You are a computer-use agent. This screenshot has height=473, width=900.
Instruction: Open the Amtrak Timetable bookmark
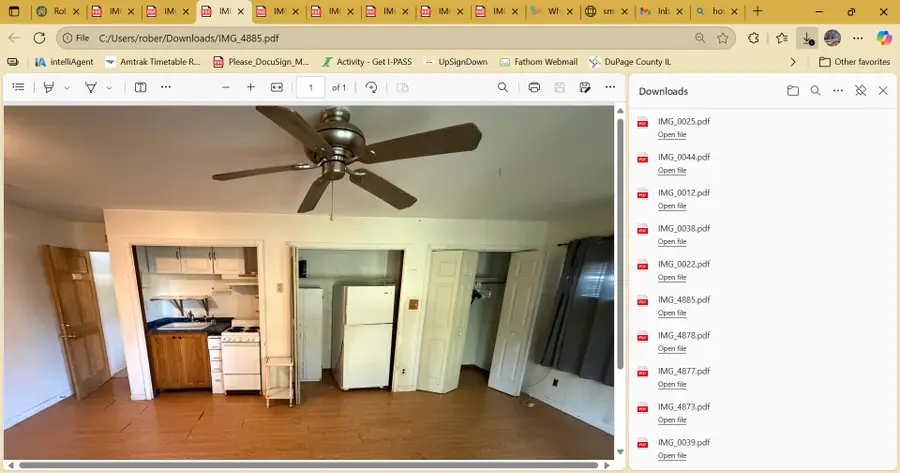point(153,61)
